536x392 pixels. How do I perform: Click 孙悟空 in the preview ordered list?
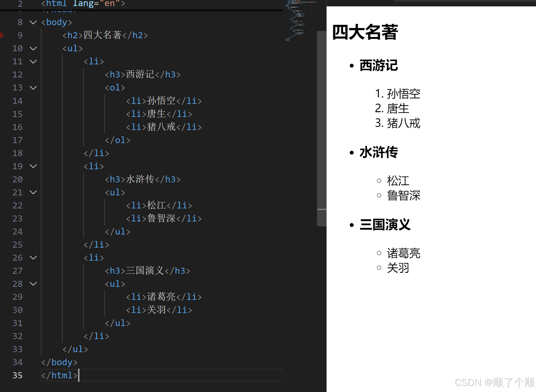(x=404, y=94)
